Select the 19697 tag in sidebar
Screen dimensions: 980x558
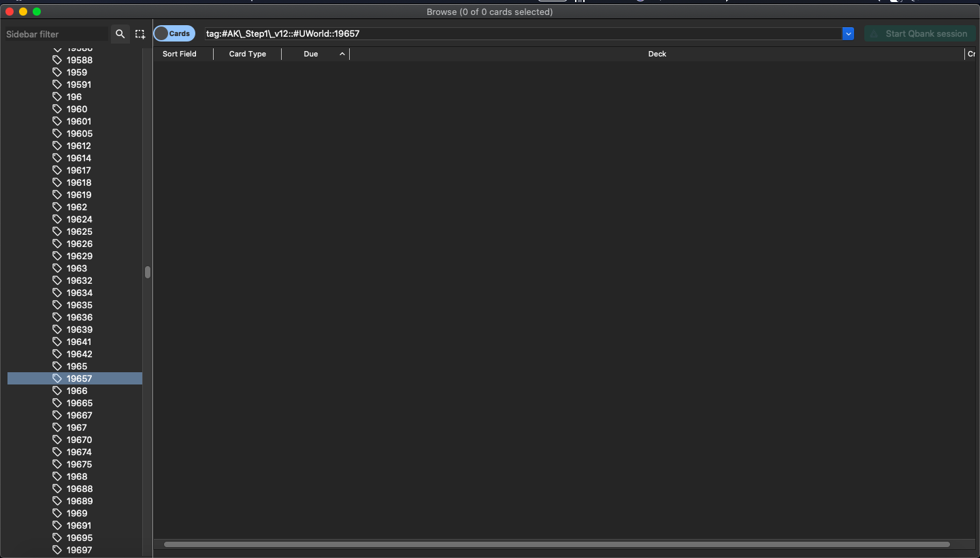pos(80,550)
